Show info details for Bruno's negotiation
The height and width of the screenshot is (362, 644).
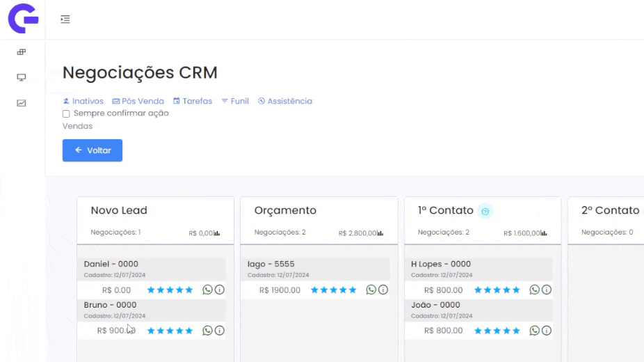(219, 331)
